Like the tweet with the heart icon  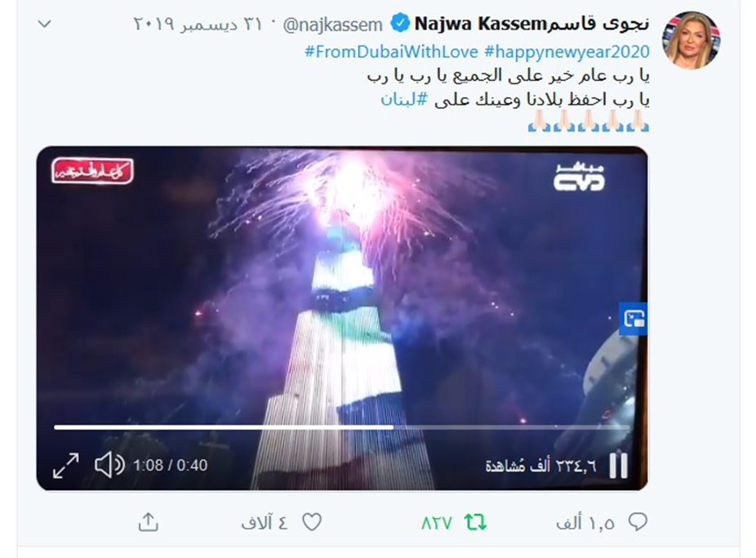[312, 522]
